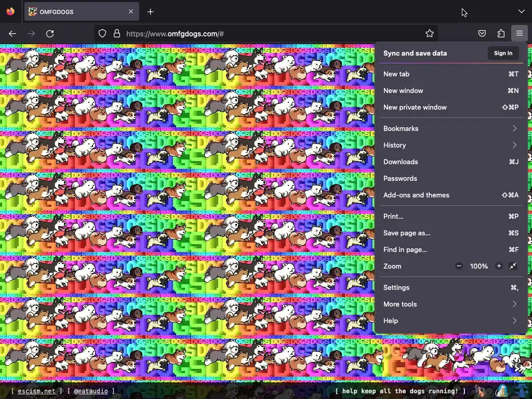This screenshot has height=399, width=532.
Task: Open a new tab with plus button
Action: (150, 12)
